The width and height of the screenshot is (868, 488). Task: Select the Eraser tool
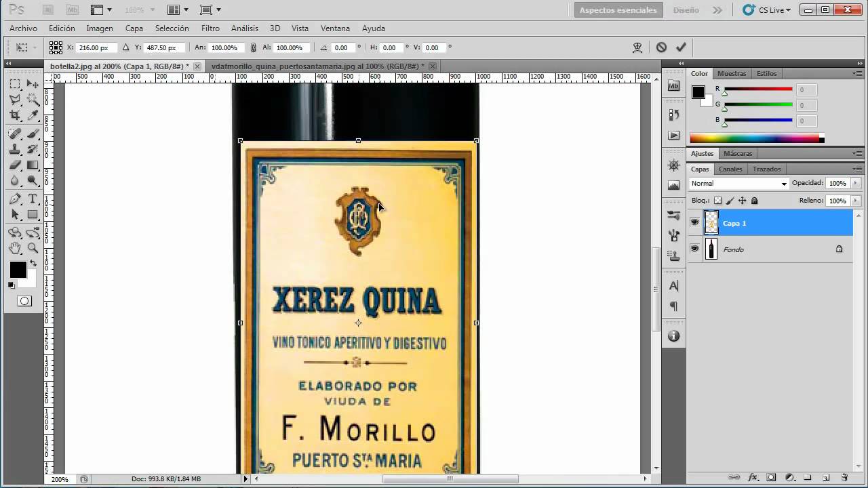(x=15, y=165)
